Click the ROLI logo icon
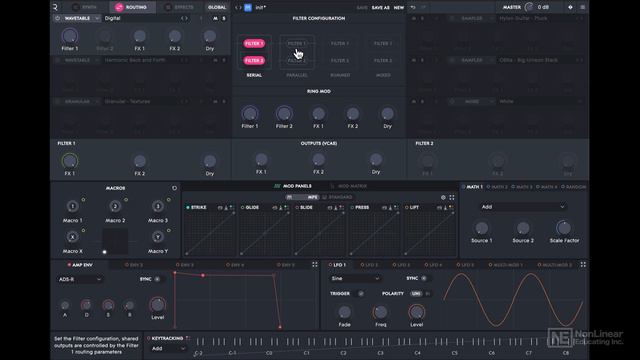Screen dimensions: 640x360 click(x=56, y=7)
